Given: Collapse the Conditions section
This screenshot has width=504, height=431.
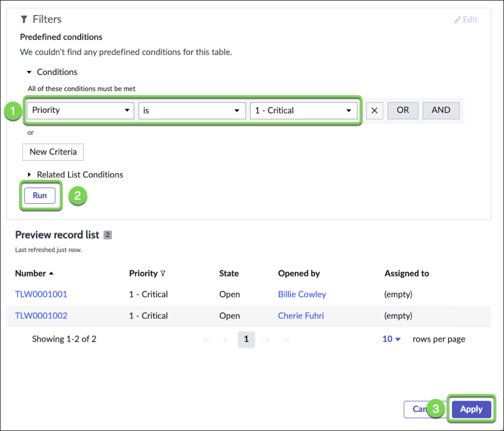Looking at the screenshot, I should point(29,73).
